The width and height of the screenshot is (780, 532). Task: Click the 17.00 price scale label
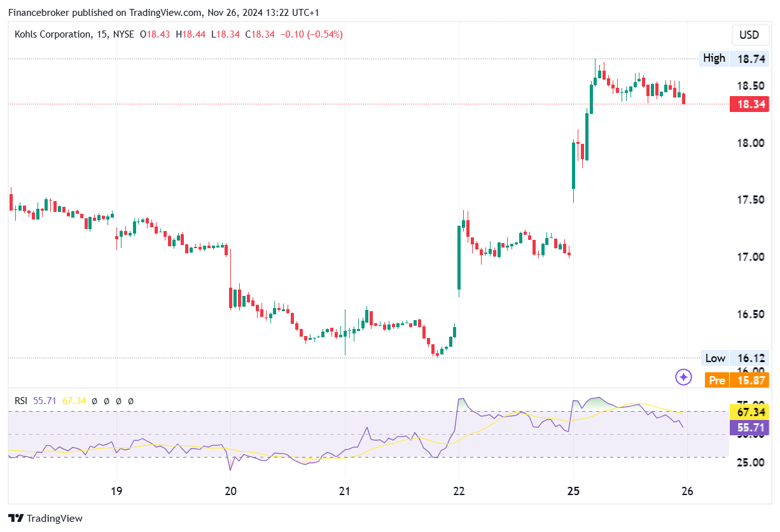(751, 257)
